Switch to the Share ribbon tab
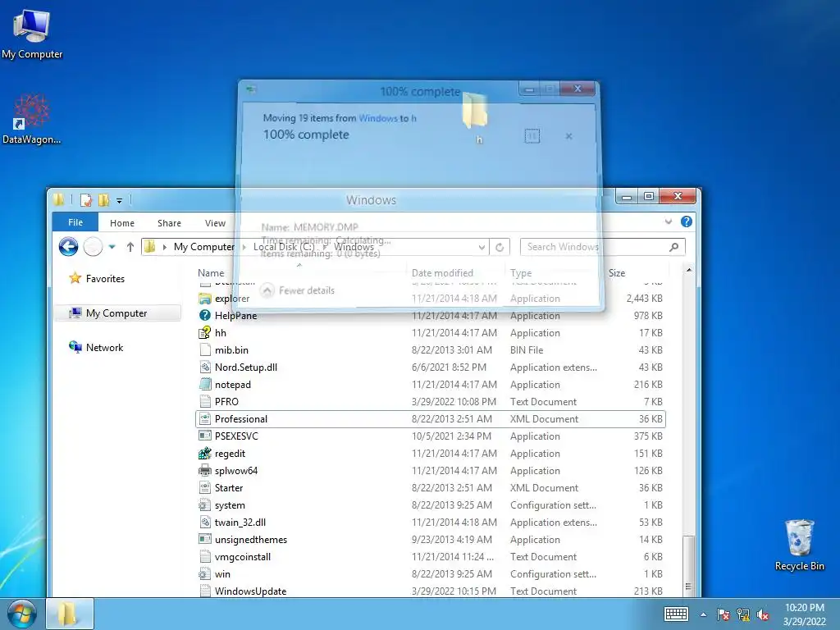The width and height of the screenshot is (840, 630). tap(169, 223)
